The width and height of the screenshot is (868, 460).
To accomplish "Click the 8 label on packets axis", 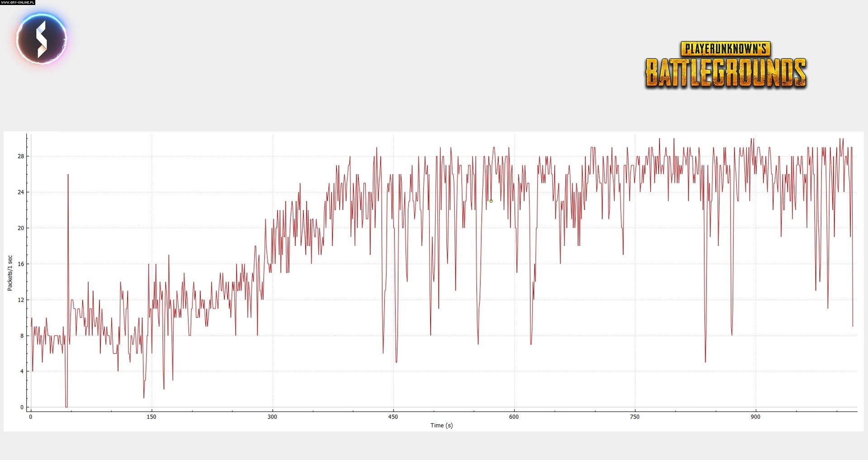I will (22, 336).
